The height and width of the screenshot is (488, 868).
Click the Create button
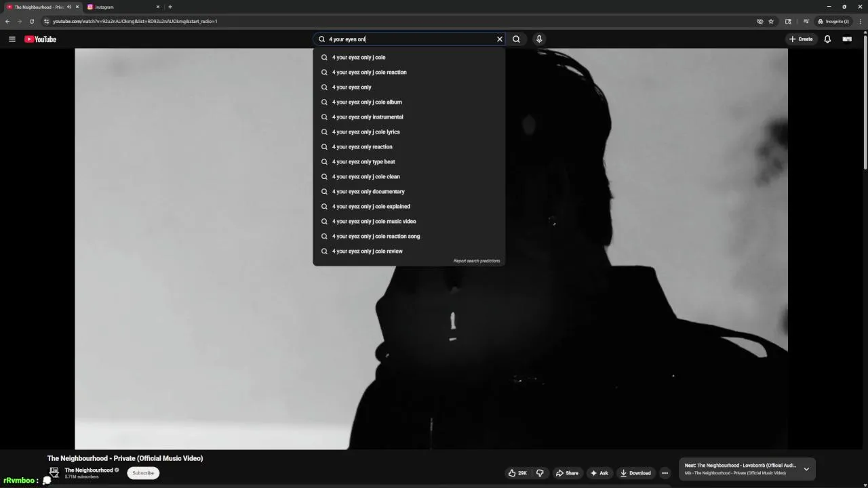click(x=801, y=39)
